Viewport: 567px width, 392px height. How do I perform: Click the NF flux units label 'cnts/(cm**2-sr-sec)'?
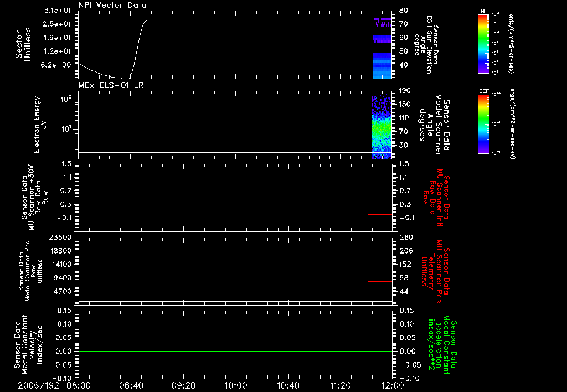click(511, 43)
